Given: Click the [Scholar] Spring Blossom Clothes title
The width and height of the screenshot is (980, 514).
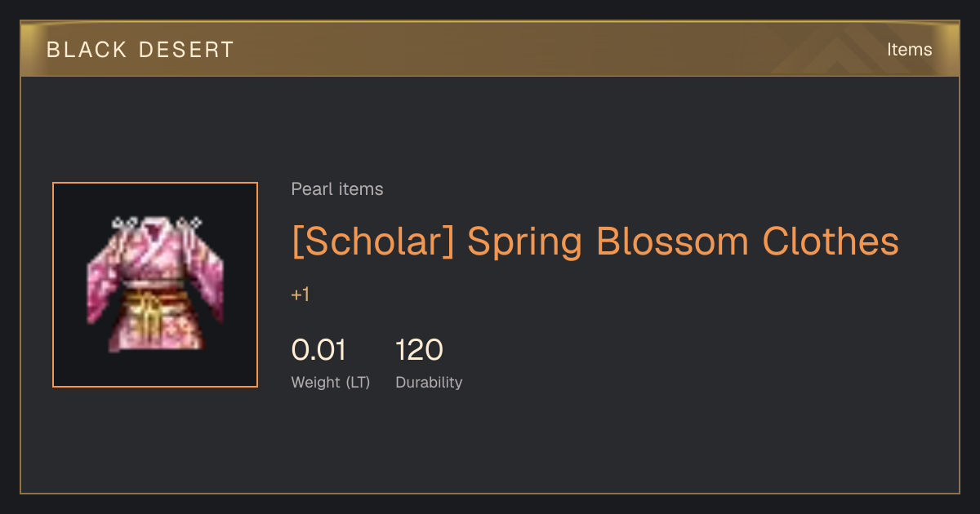Looking at the screenshot, I should pos(595,241).
